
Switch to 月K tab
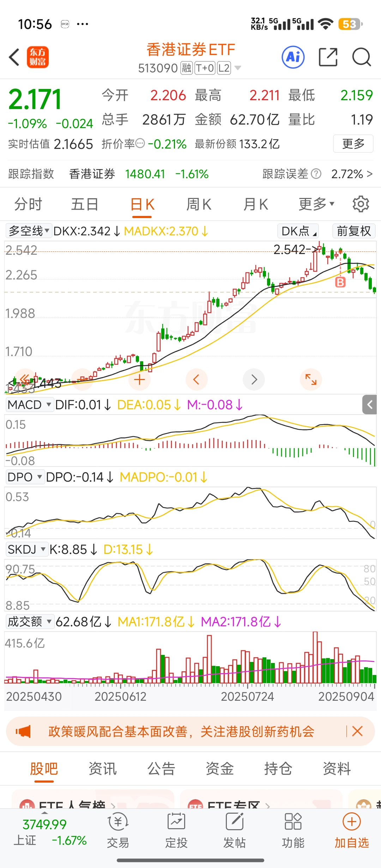point(256,204)
